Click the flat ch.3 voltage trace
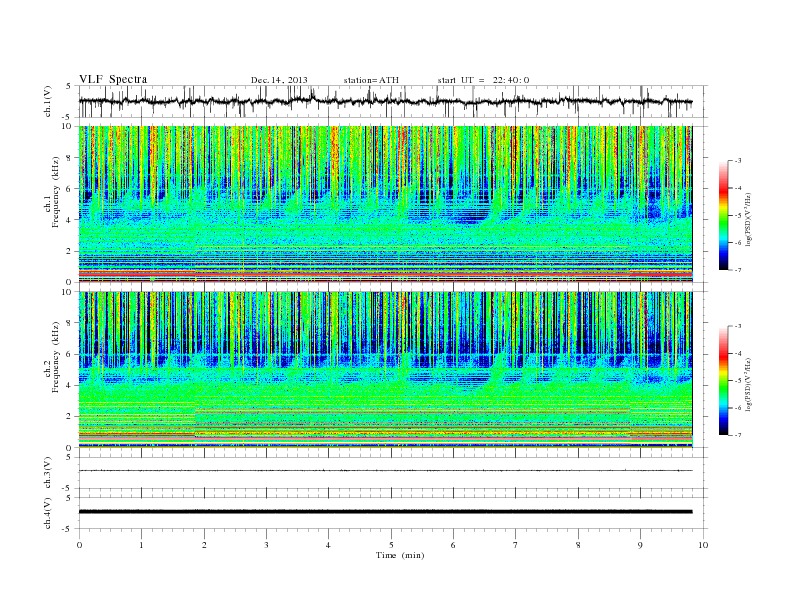This screenshot has height=612, width=792. (x=385, y=471)
